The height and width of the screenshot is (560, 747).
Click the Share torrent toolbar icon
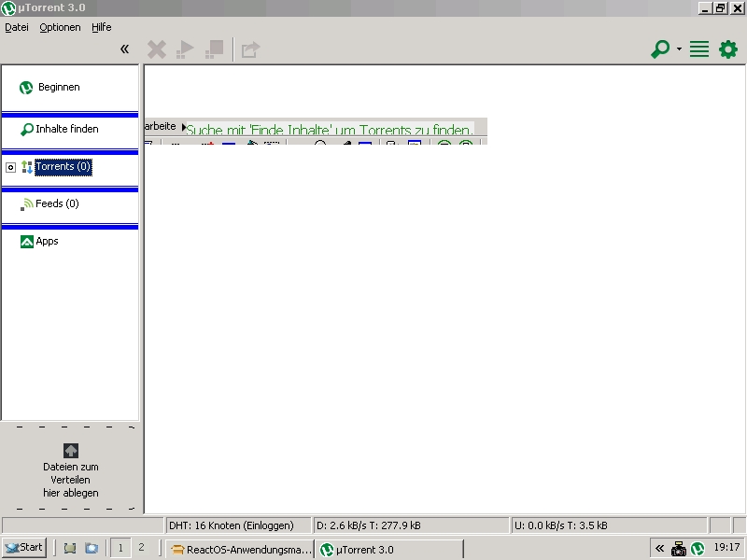pos(249,49)
